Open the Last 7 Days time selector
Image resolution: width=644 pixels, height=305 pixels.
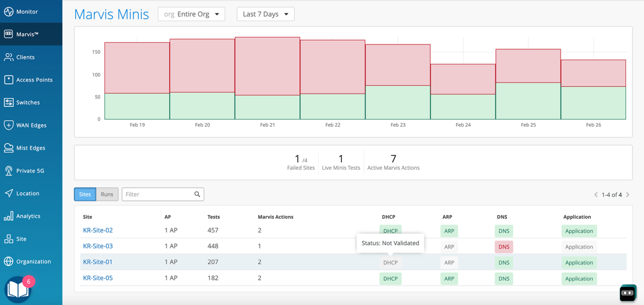[266, 14]
